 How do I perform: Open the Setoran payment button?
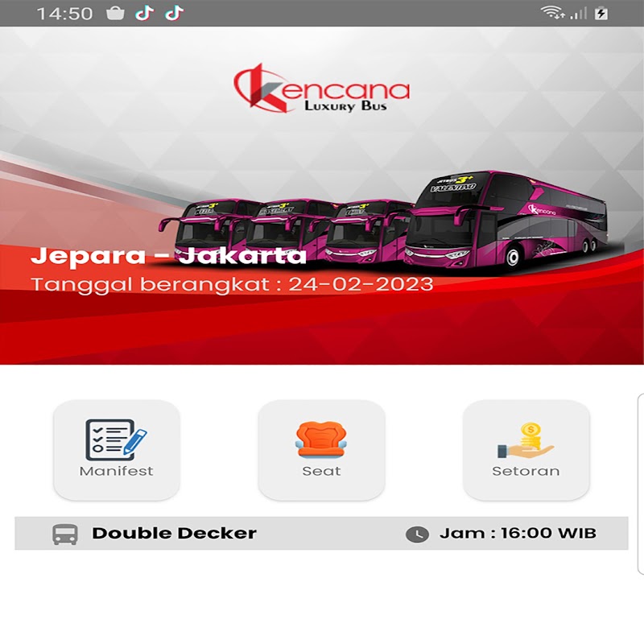[526, 450]
